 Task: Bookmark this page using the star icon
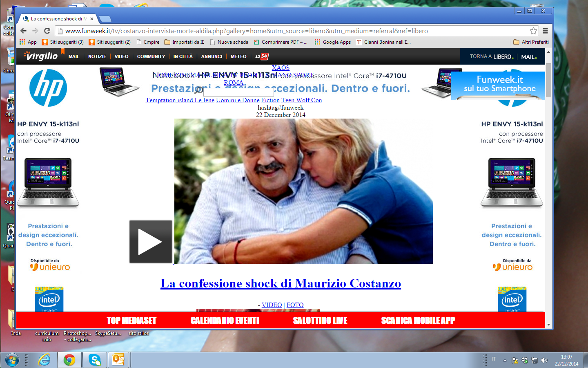[x=534, y=30]
